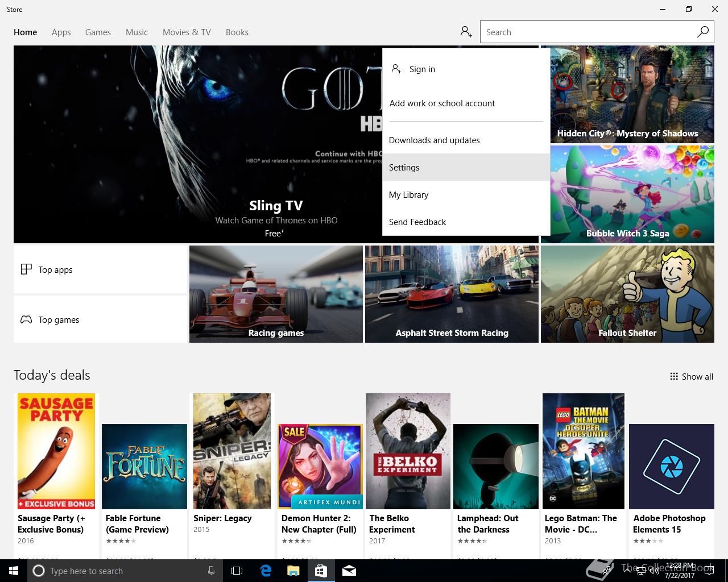Click the Today's deals heading

tap(52, 375)
